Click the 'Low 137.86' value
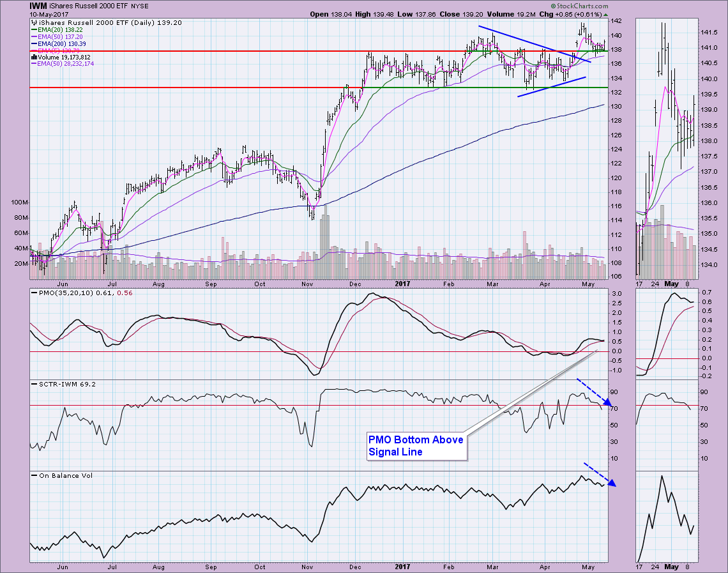The image size is (728, 573). pyautogui.click(x=416, y=15)
